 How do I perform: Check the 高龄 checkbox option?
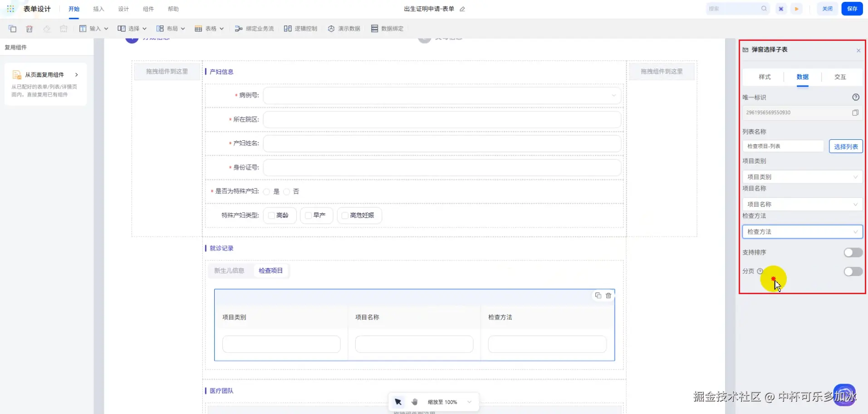(271, 216)
